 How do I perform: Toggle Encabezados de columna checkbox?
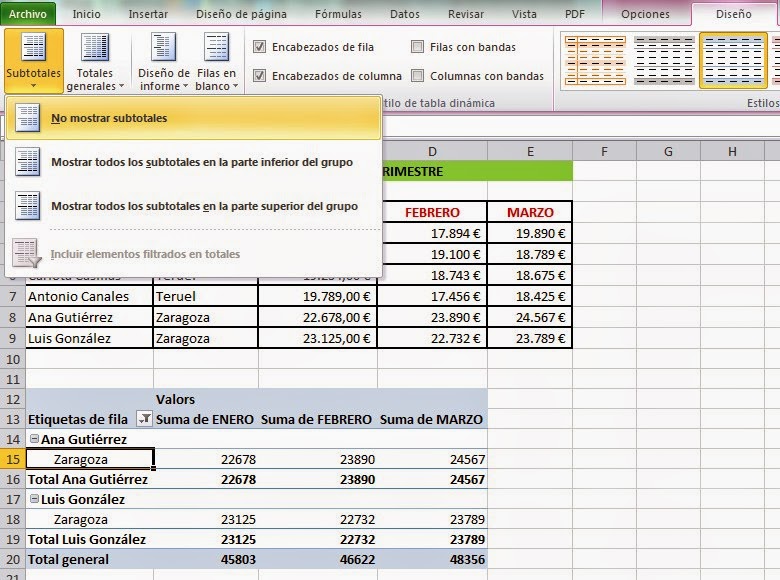click(x=259, y=76)
